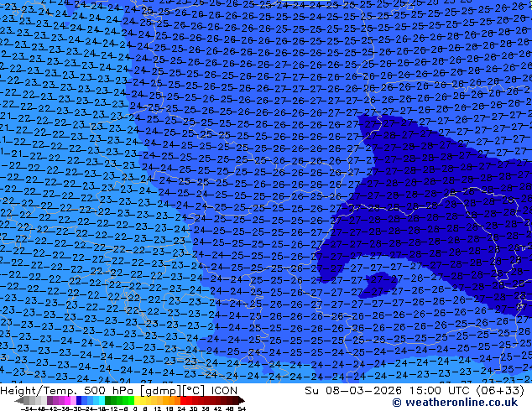
Task: Click the '[°C]' unit label in the title
Action: tap(194, 391)
